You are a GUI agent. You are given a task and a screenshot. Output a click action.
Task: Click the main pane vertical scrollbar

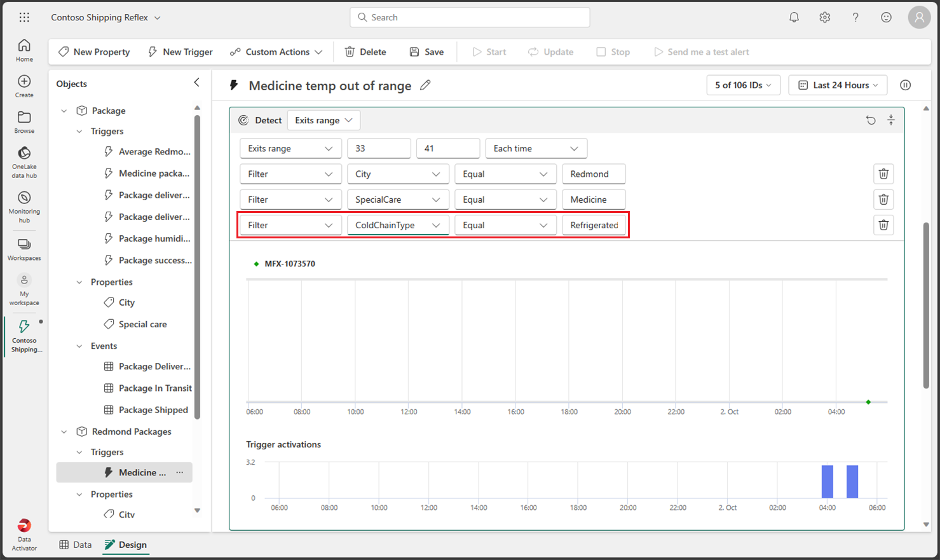pyautogui.click(x=926, y=305)
